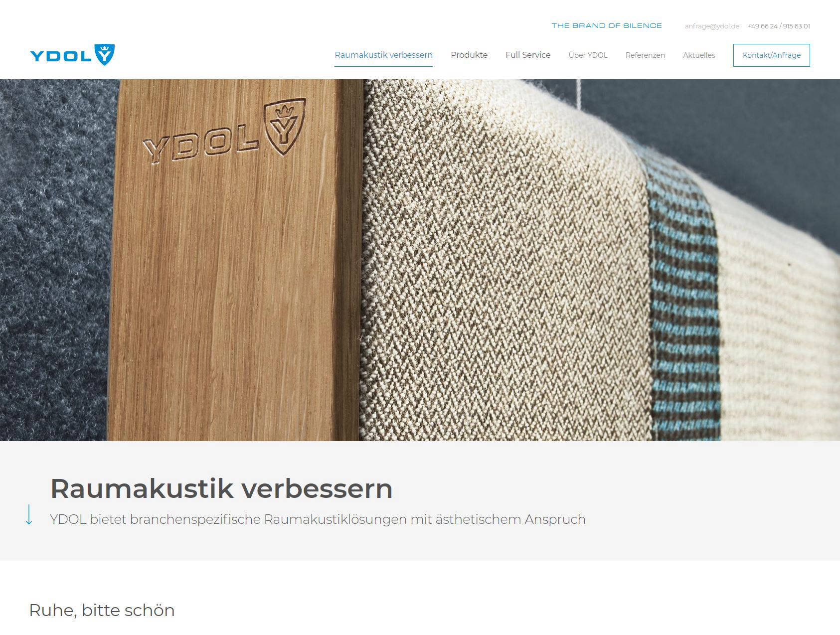Click the phone number +49 66 24 / 915 63 01
840x635 pixels.
coord(778,26)
